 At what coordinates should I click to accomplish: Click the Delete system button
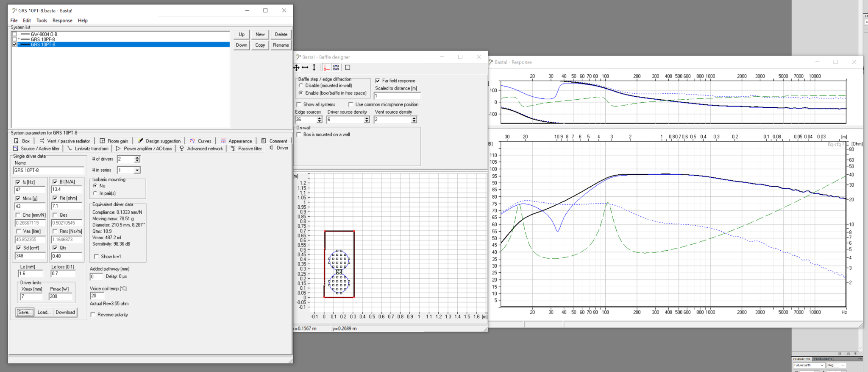(x=281, y=34)
